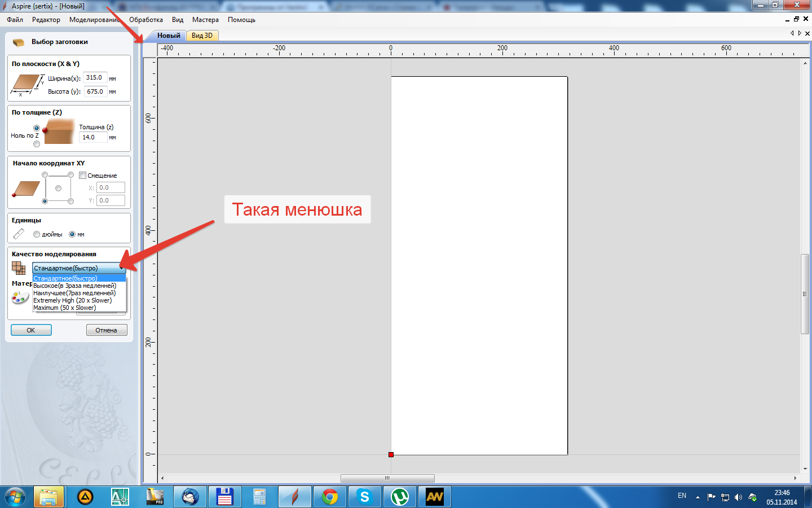Select bottom-left XY origin radio button
The image size is (812, 508).
45,201
